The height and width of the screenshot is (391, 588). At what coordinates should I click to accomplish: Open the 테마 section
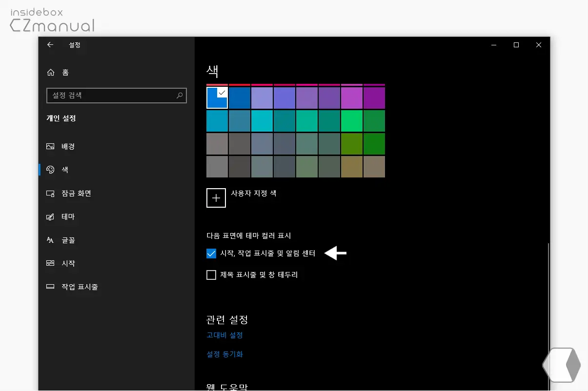(116, 217)
